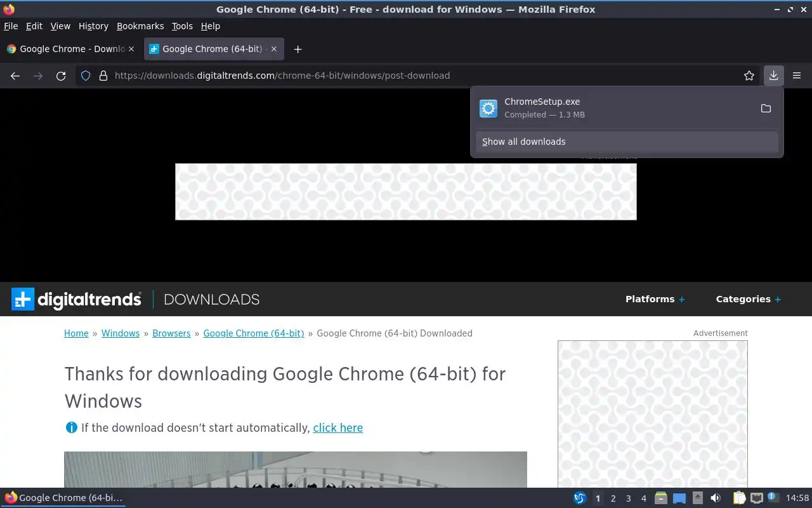Click the sidebar advertisement box
The height and width of the screenshot is (508, 812).
tap(653, 414)
